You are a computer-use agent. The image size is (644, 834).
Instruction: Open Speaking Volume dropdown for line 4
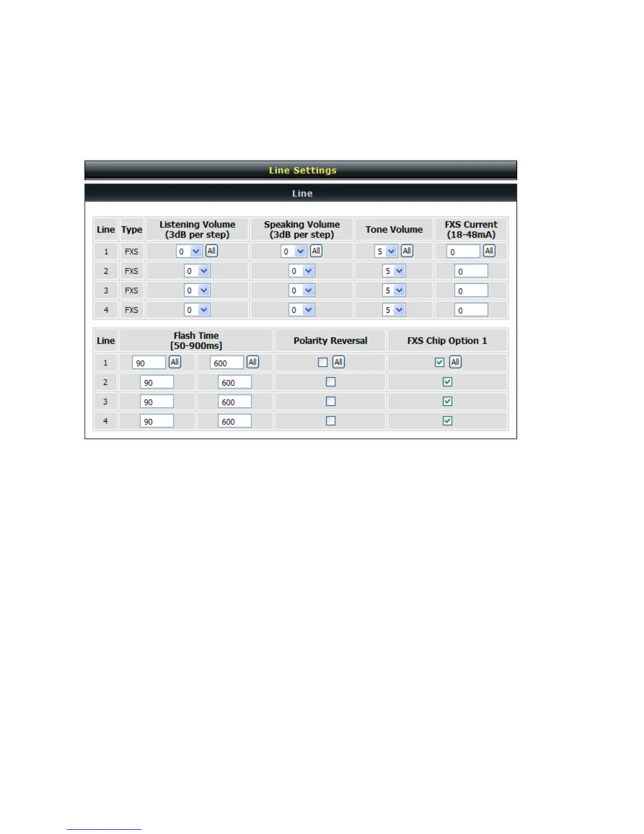[302, 310]
